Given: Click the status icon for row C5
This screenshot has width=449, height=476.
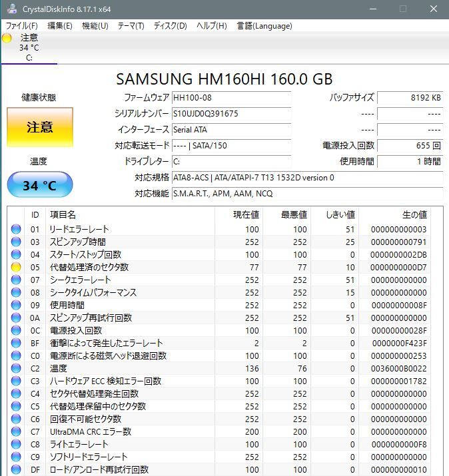Looking at the screenshot, I should point(16,406).
